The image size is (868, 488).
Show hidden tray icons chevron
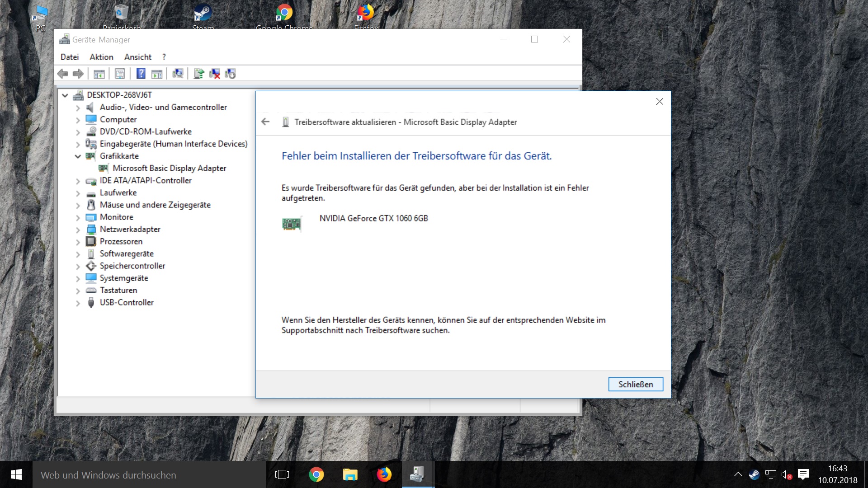click(738, 474)
